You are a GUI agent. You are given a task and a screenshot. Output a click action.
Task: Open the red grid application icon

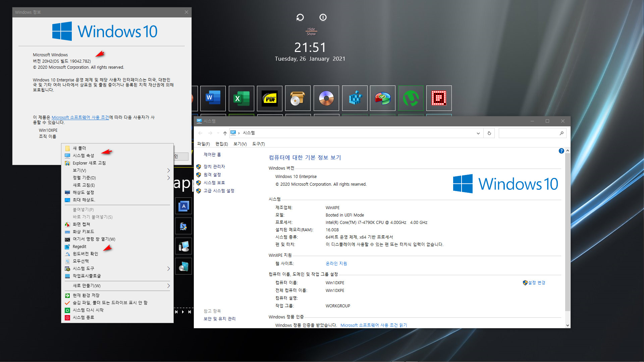(x=439, y=98)
